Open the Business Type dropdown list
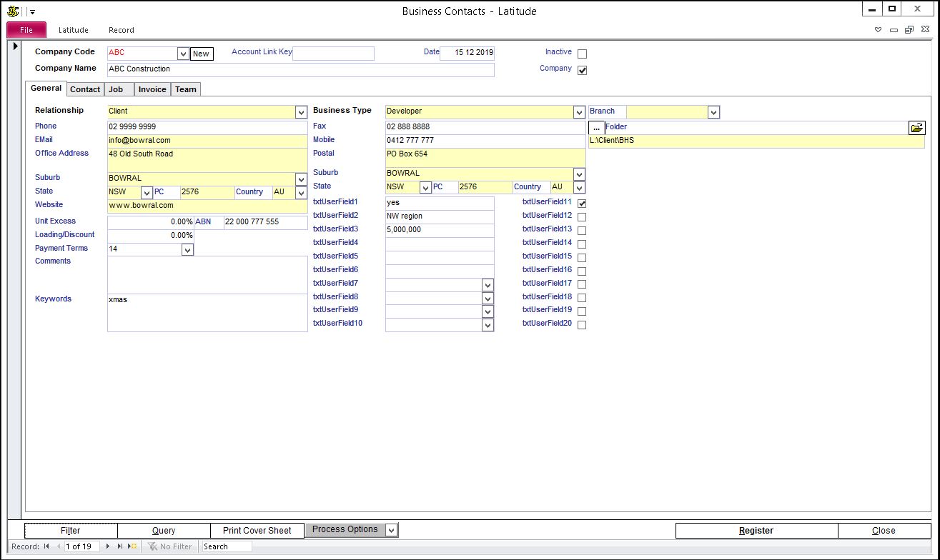The height and width of the screenshot is (560, 940). click(579, 112)
